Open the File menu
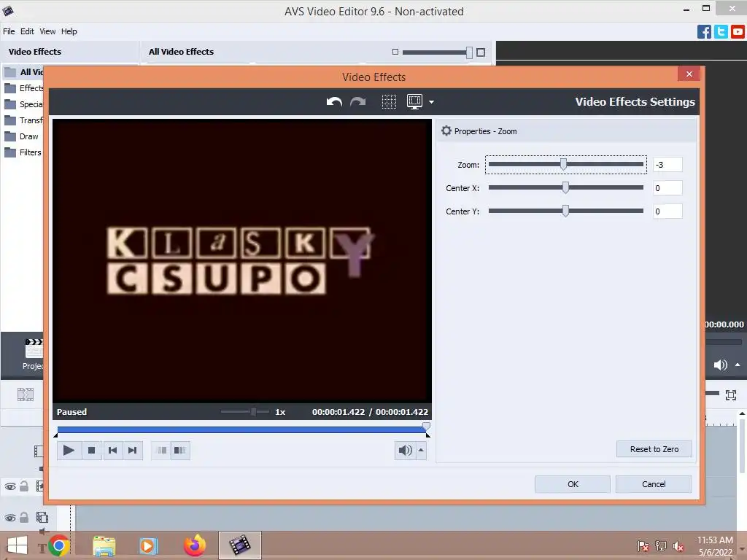The image size is (747, 560). click(x=9, y=31)
